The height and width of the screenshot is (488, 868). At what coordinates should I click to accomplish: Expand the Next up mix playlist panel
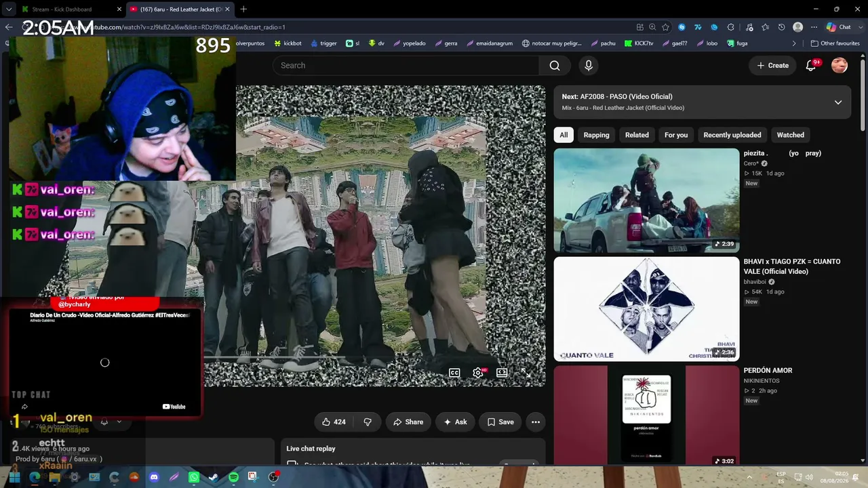click(x=838, y=102)
